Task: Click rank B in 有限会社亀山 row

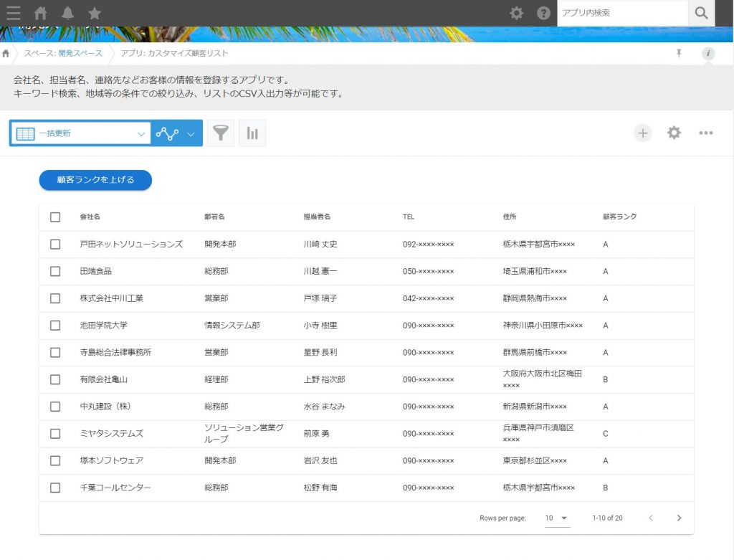Action: coord(605,379)
